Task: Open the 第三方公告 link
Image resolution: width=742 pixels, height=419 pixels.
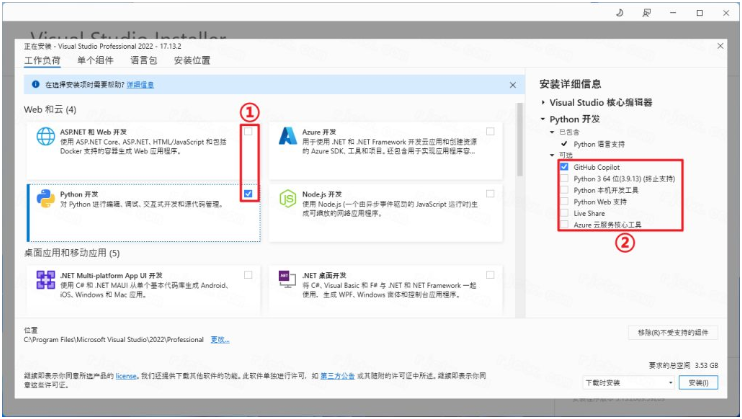Action: pos(337,376)
